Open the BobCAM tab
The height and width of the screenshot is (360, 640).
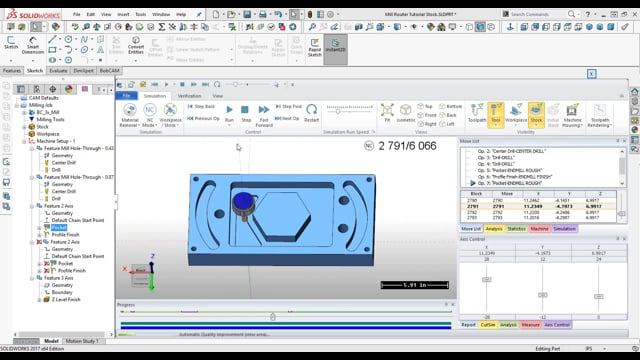pyautogui.click(x=109, y=71)
